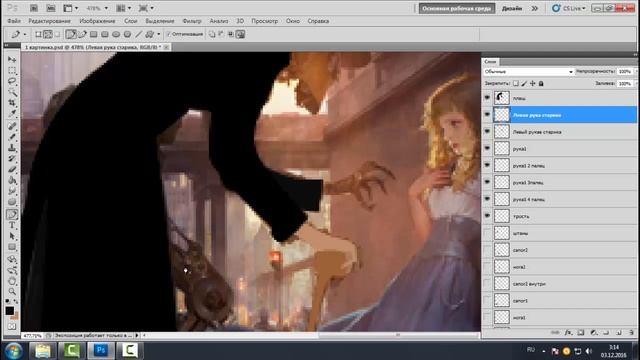The width and height of the screenshot is (640, 360).
Task: Select the Brush tool
Action: tap(12, 137)
